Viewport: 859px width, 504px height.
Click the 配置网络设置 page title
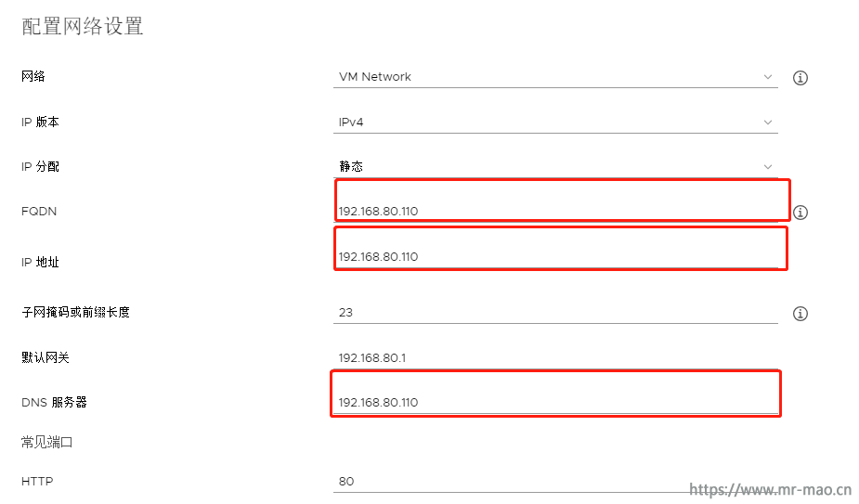(82, 26)
